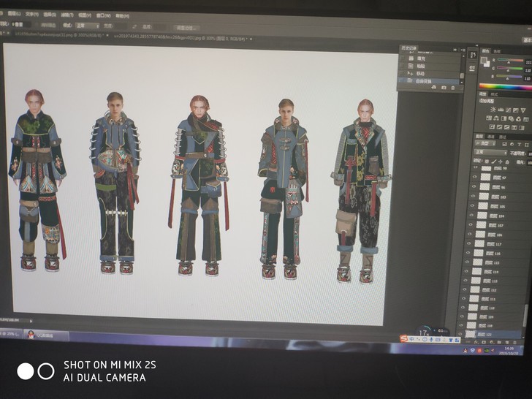This screenshot has width=532, height=399.
Task: Hide layer 98 using its eye icon
Action: 476,168
